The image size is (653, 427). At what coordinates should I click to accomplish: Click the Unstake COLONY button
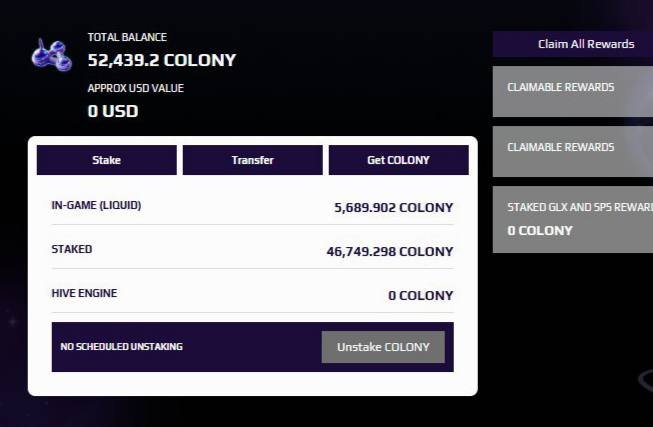tap(383, 347)
